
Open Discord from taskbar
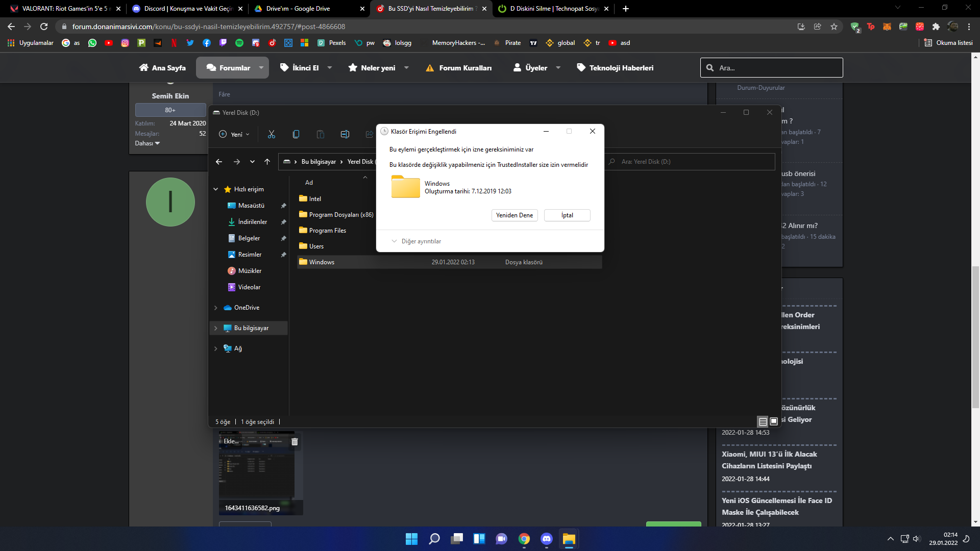pyautogui.click(x=547, y=539)
